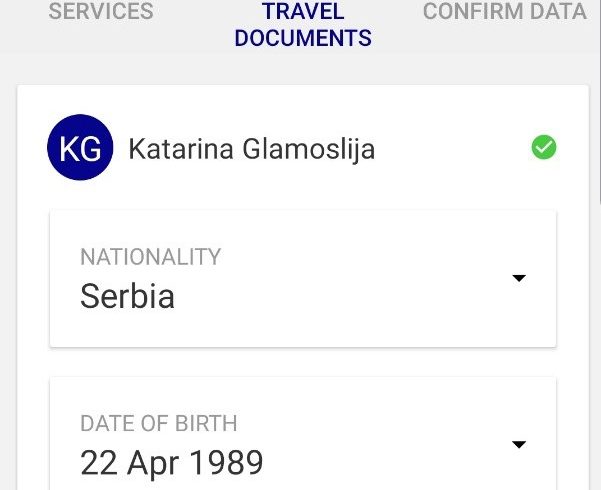Click the month Apr in birth date
Viewport: 601px width, 490px height.
[153, 464]
